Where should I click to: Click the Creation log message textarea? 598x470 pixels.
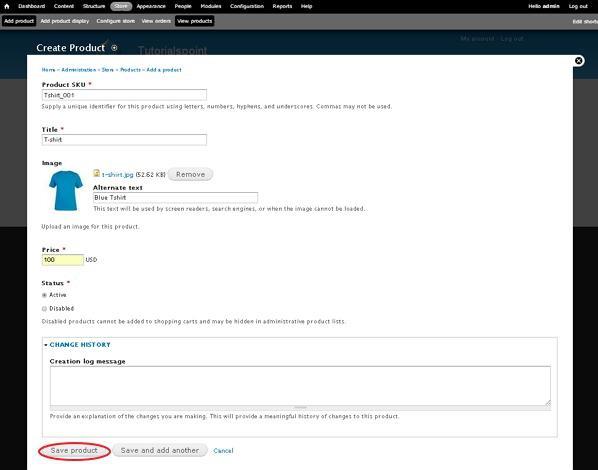point(300,386)
